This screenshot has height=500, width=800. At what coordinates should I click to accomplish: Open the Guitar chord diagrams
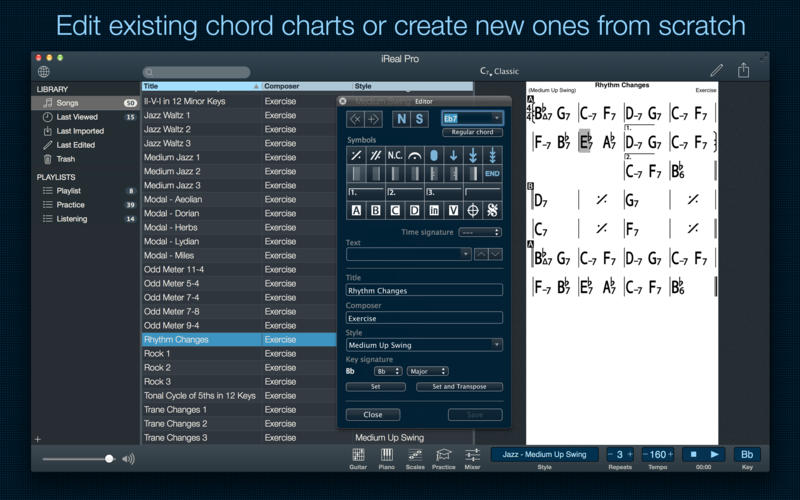[x=358, y=457]
